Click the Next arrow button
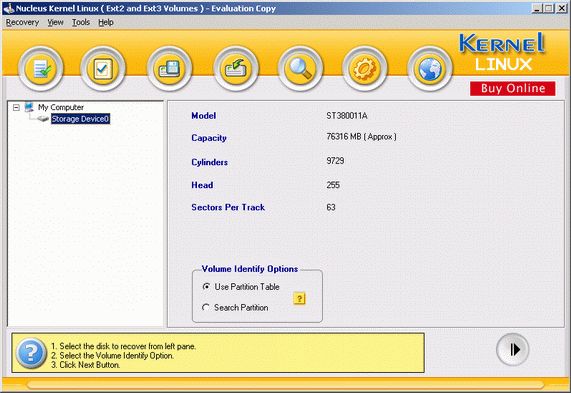The height and width of the screenshot is (393, 571). (x=513, y=350)
